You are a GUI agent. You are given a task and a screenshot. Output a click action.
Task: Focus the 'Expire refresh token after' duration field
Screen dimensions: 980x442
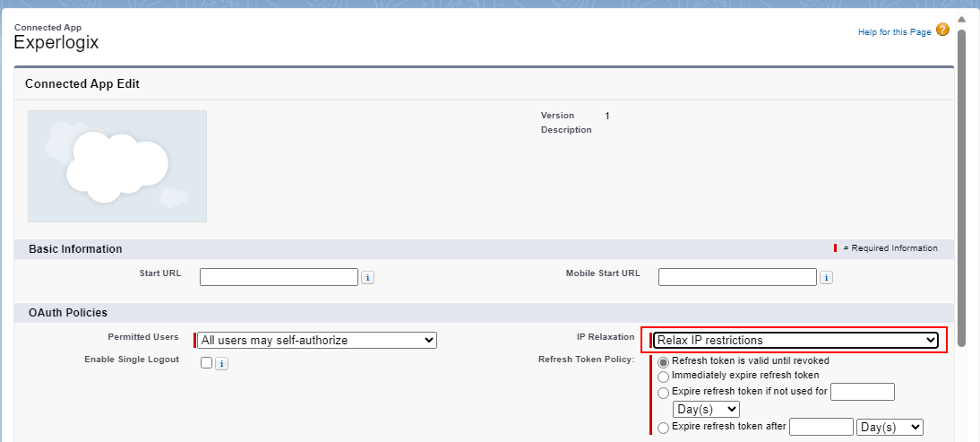click(x=821, y=427)
